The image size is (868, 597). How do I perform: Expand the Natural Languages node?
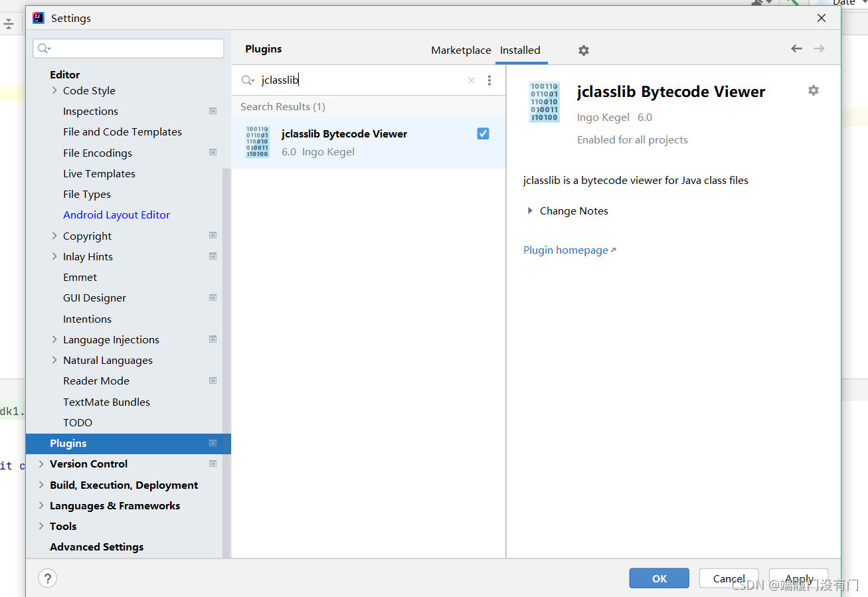(54, 360)
